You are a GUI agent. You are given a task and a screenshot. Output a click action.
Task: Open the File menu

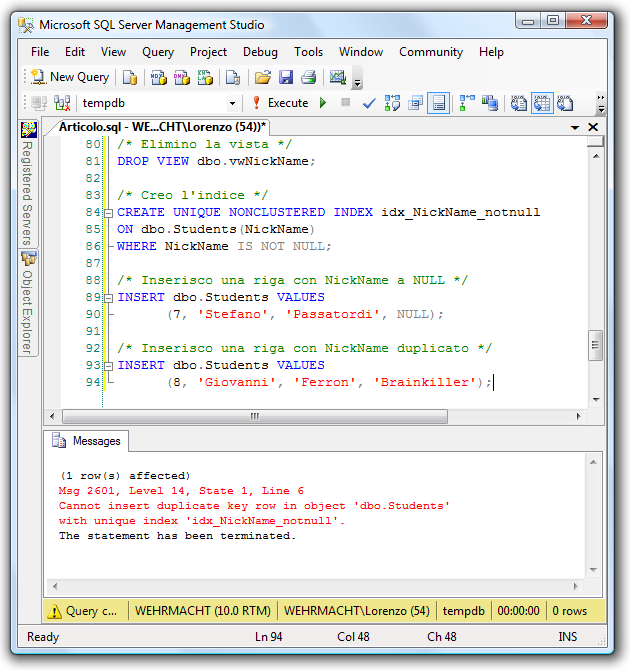pos(40,52)
